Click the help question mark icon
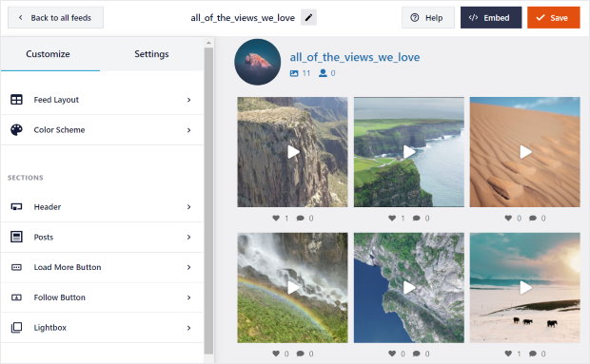Viewport: 590px width, 364px height. click(415, 18)
